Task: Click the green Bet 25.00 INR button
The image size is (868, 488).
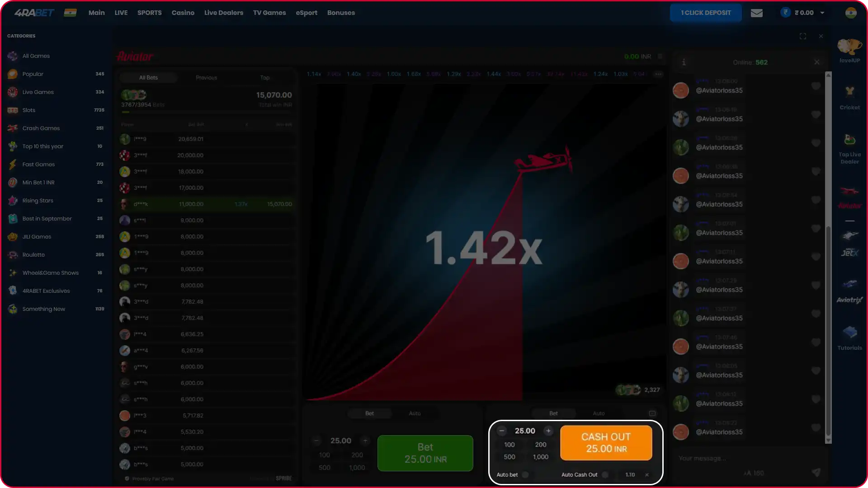Action: coord(425,453)
